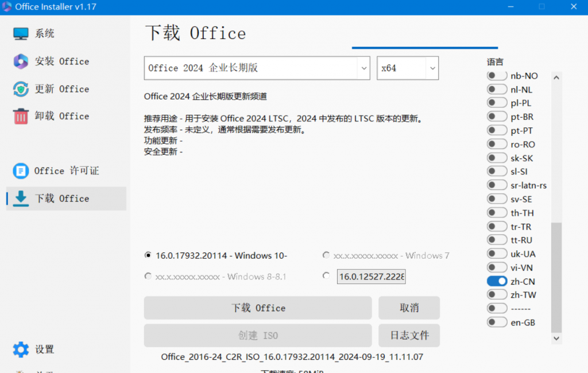Enable the sl-SI language toggle

(x=497, y=172)
